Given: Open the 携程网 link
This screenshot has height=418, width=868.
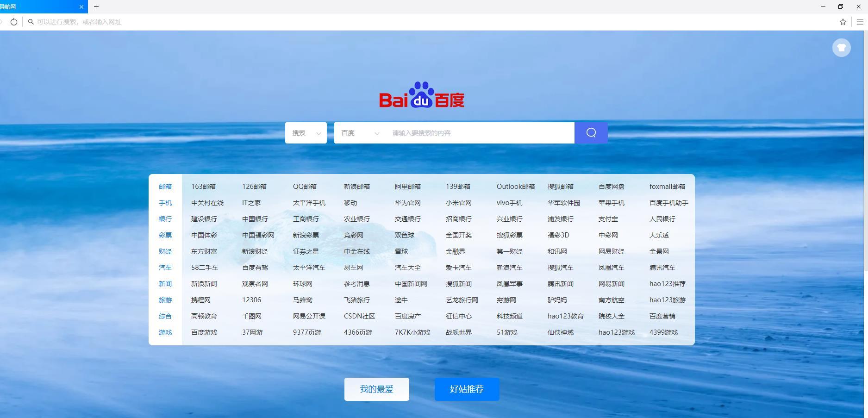Looking at the screenshot, I should (x=201, y=300).
